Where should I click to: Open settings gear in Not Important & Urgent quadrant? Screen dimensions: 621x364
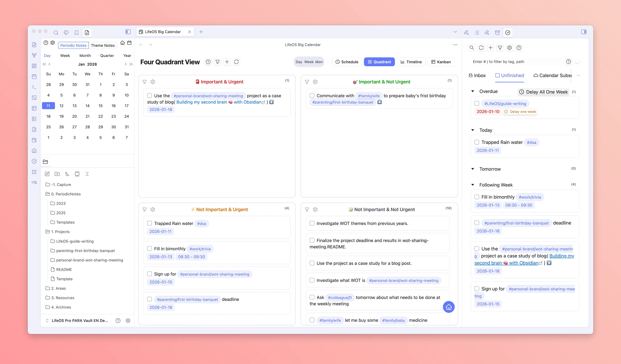pyautogui.click(x=153, y=210)
